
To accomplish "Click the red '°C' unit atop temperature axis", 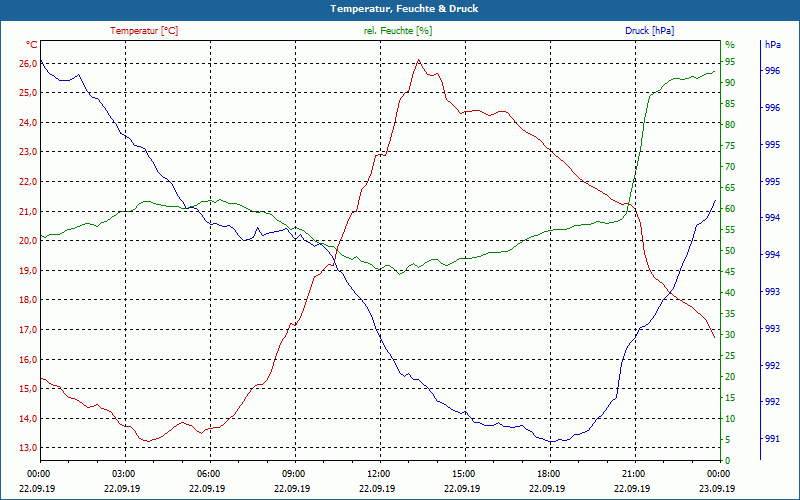I will pyautogui.click(x=32, y=45).
